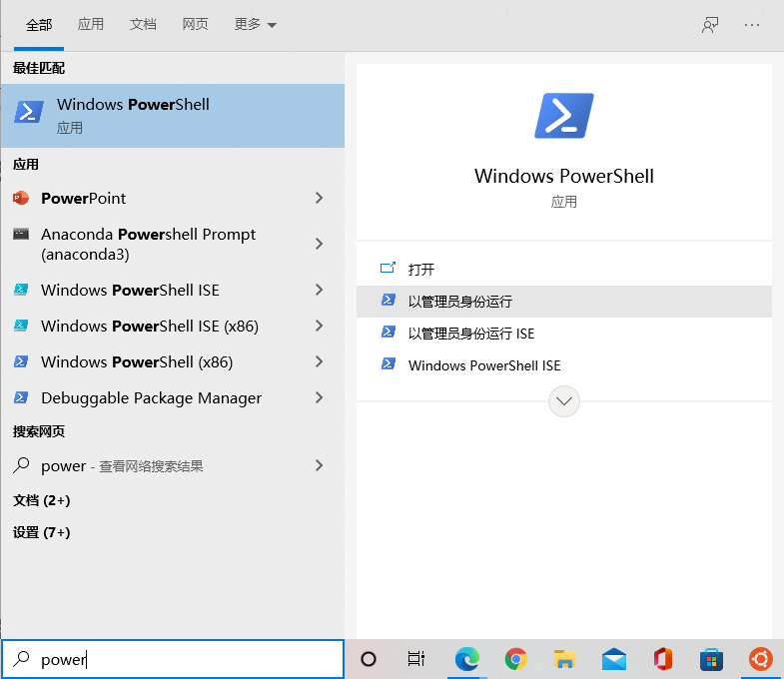Open the Windows PowerShell best match
Screen dimensions: 784x679
173,116
